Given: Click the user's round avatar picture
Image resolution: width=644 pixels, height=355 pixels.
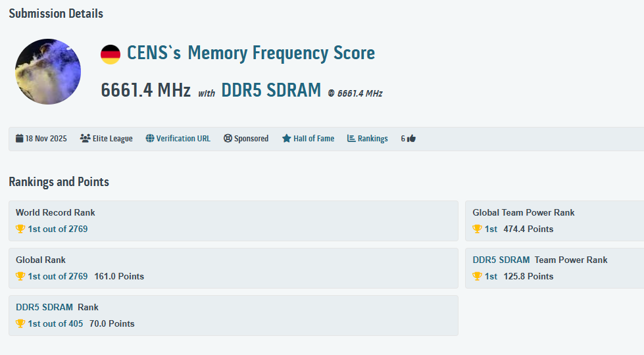Looking at the screenshot, I should click(x=48, y=71).
